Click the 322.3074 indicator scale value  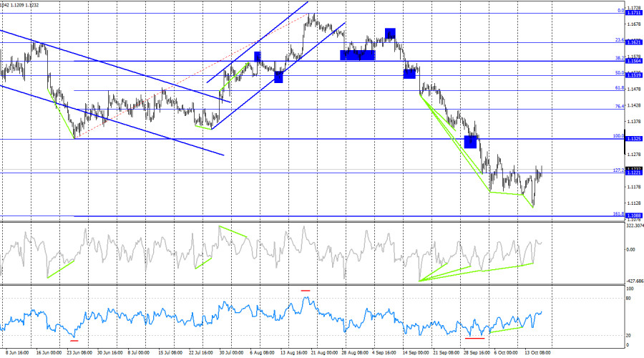coord(635,226)
